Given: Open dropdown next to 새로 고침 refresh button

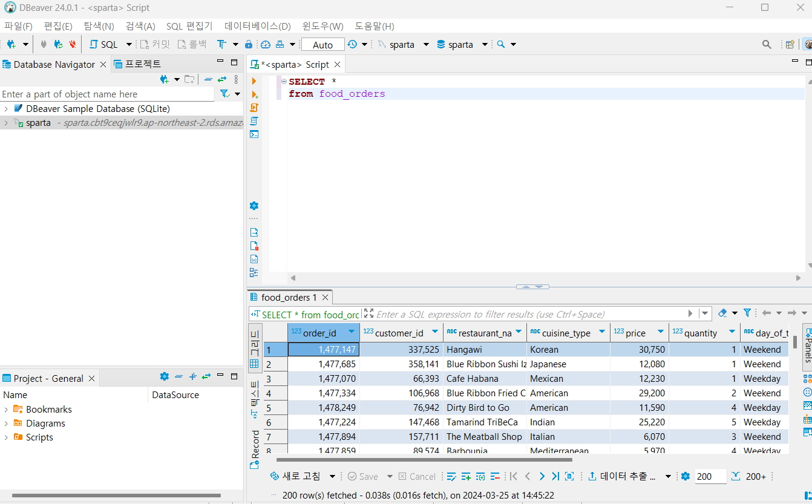Looking at the screenshot, I should 332,477.
